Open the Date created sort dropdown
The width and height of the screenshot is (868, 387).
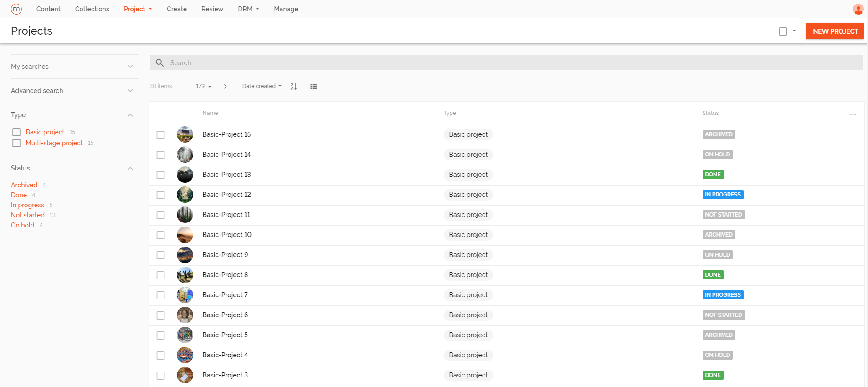262,86
